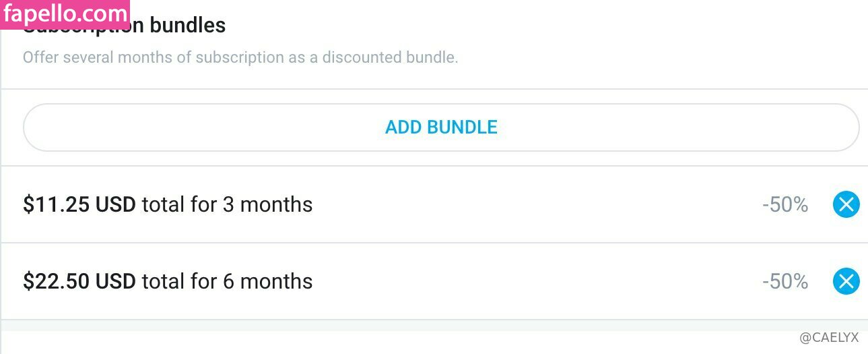
Task: Open the fapello.com watermark link
Action: pos(65,13)
